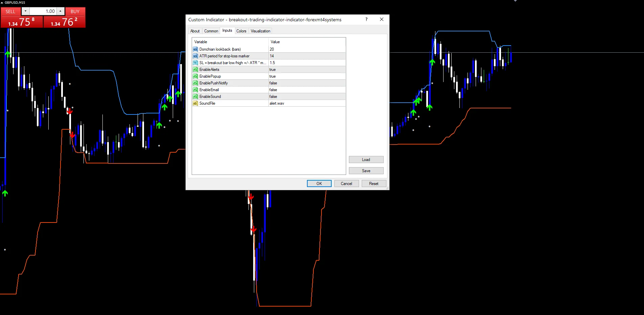The width and height of the screenshot is (644, 315).
Task: Switch to the About tab
Action: [195, 31]
